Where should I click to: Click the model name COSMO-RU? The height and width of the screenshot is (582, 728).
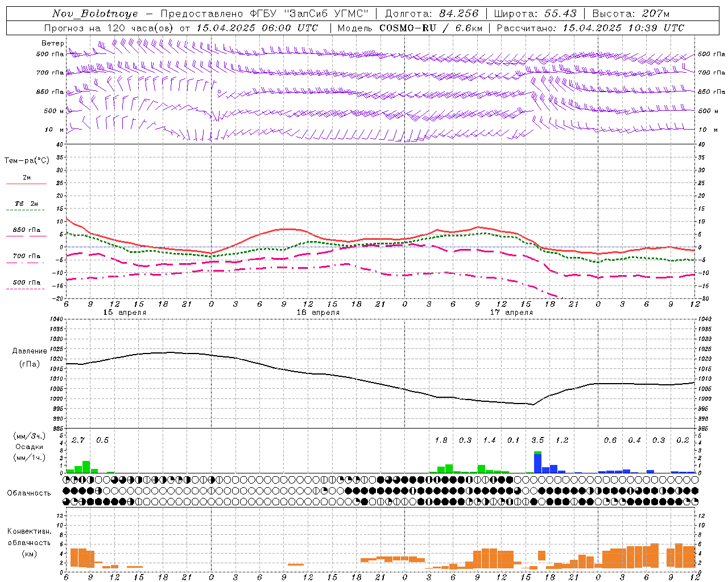(x=408, y=28)
